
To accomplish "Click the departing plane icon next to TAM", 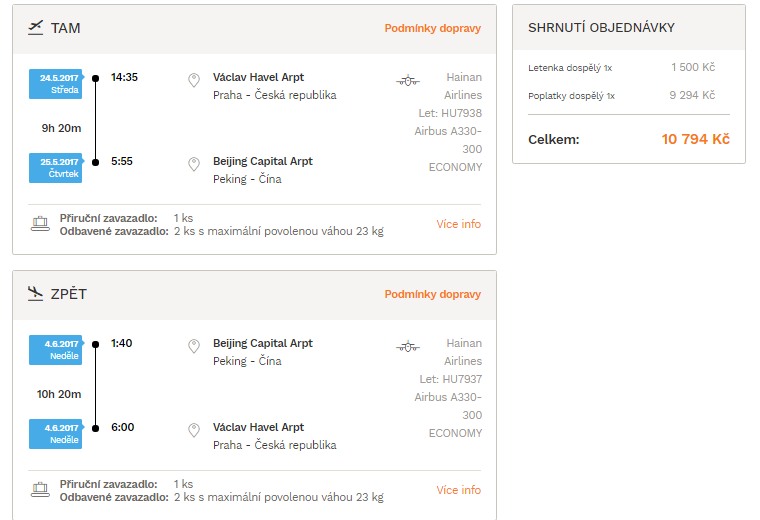I will pyautogui.click(x=35, y=28).
